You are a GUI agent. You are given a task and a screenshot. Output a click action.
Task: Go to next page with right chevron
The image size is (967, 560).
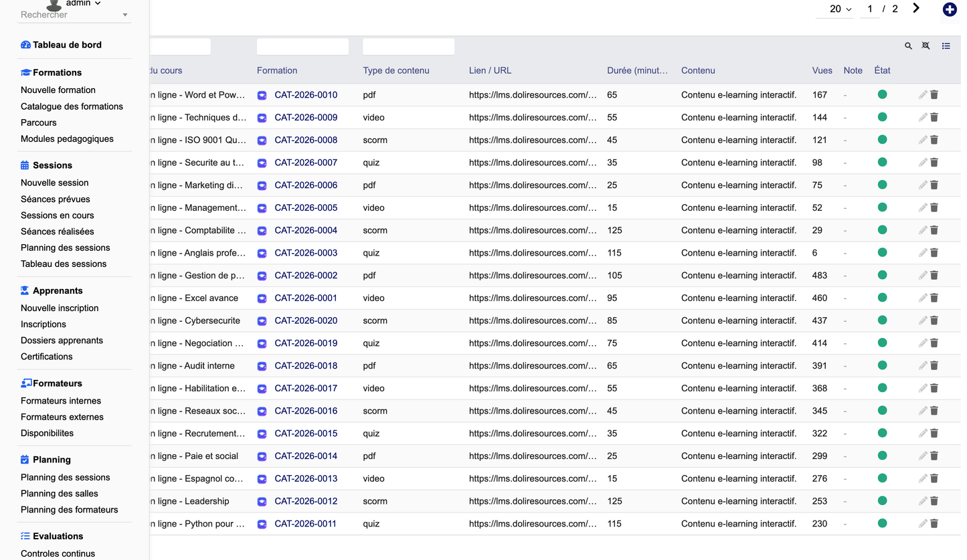point(916,8)
